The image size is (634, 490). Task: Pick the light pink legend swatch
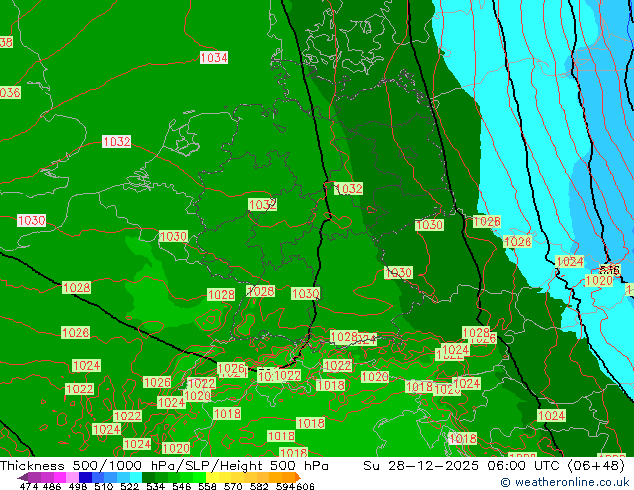pos(72,477)
